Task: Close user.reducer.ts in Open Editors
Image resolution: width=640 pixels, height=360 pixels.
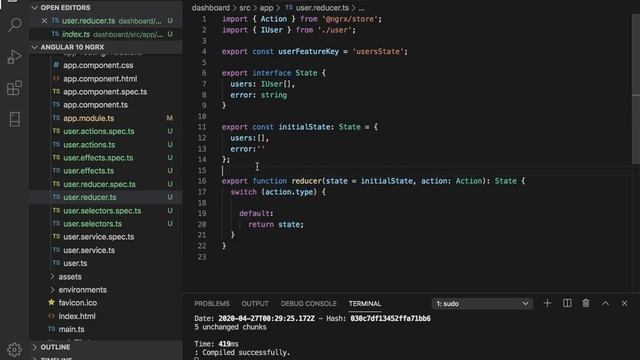Action: click(x=44, y=21)
